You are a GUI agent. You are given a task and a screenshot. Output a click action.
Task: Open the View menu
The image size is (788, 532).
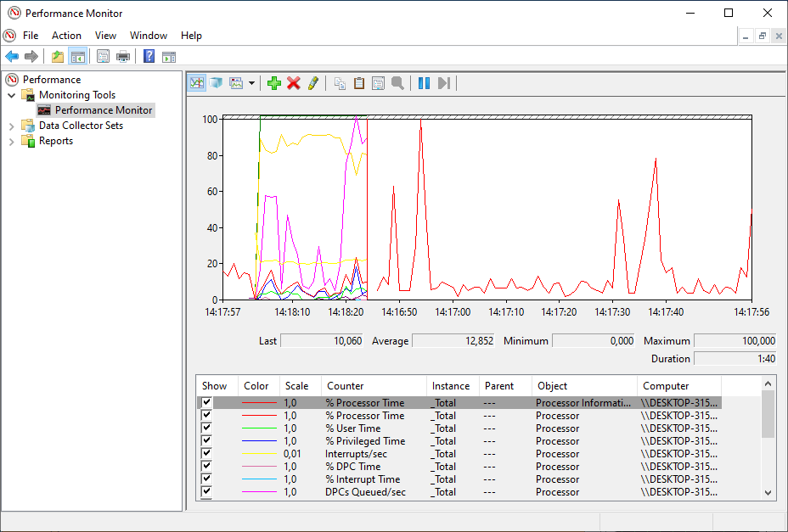(x=104, y=36)
